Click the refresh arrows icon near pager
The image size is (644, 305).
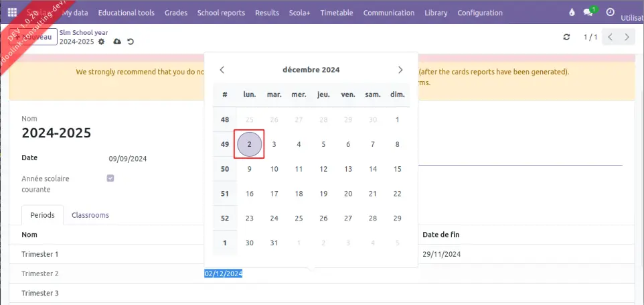click(x=567, y=38)
